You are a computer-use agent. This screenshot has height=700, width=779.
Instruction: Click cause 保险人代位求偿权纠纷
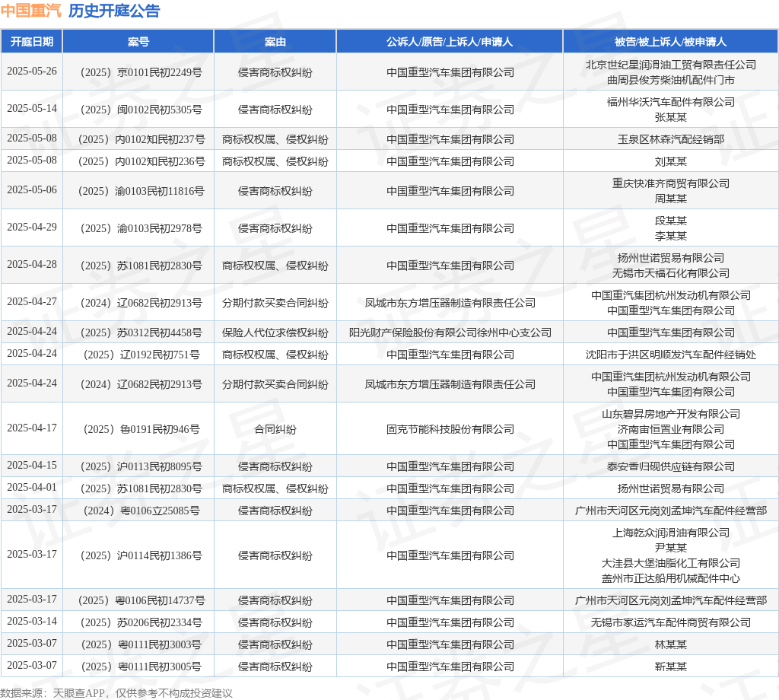pos(275,332)
